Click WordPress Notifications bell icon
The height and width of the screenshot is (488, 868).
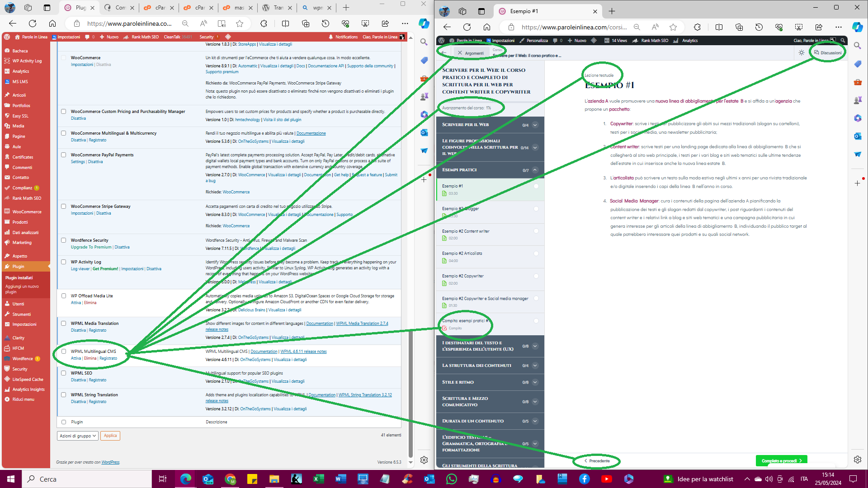click(331, 37)
